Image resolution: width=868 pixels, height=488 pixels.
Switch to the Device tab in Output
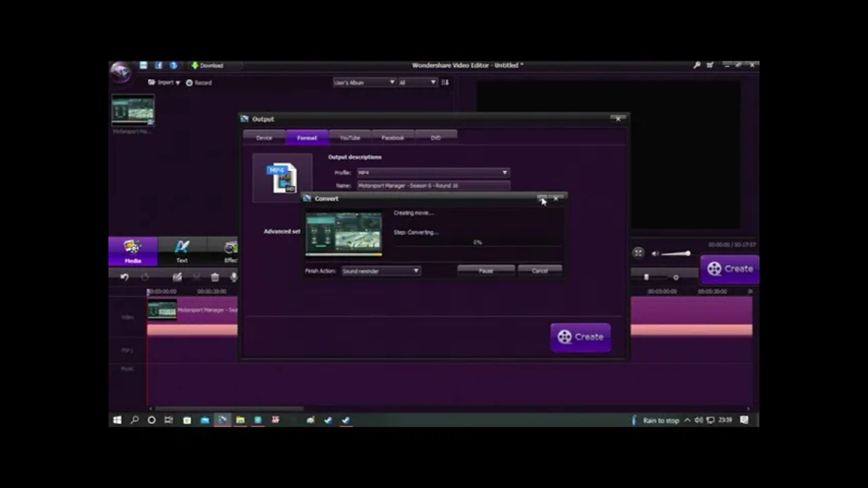pos(264,138)
